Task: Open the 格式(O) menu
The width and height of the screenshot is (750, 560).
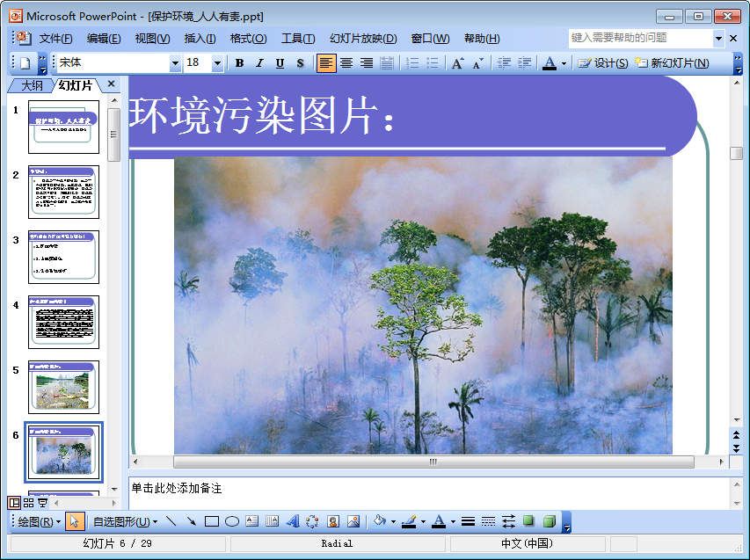Action: click(x=248, y=39)
